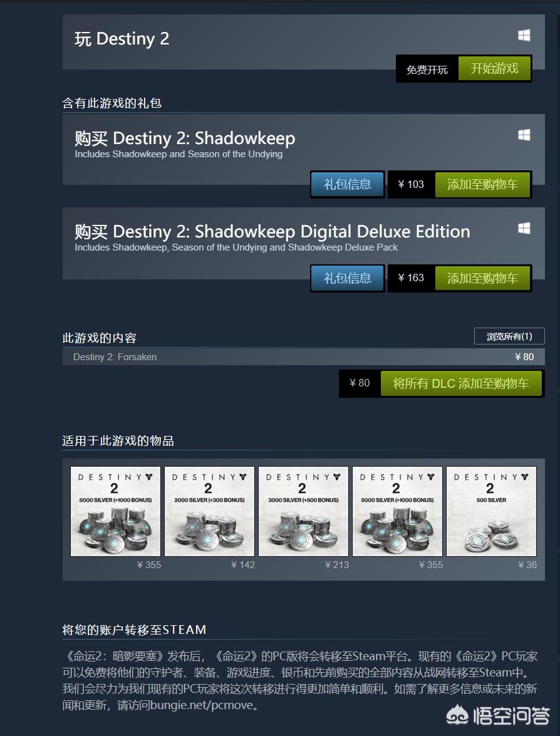
Task: Browse all DLC via 浏览所有(1)
Action: coord(509,336)
